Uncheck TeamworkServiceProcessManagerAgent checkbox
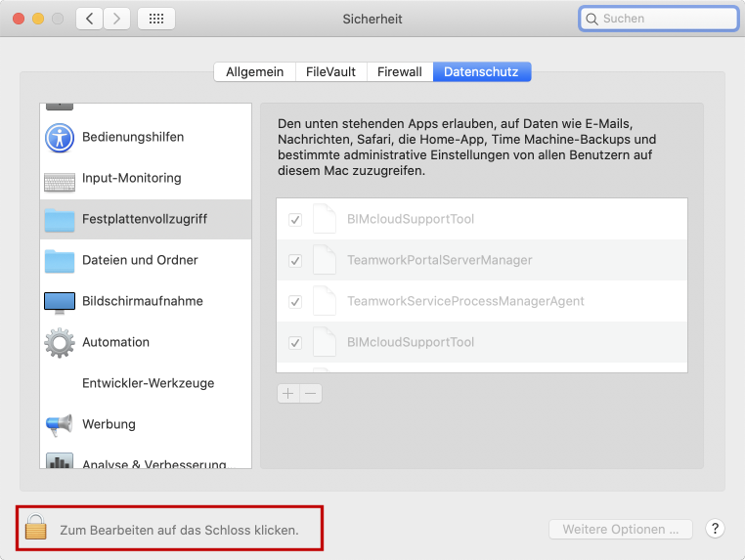The width and height of the screenshot is (745, 560). pyautogui.click(x=295, y=302)
